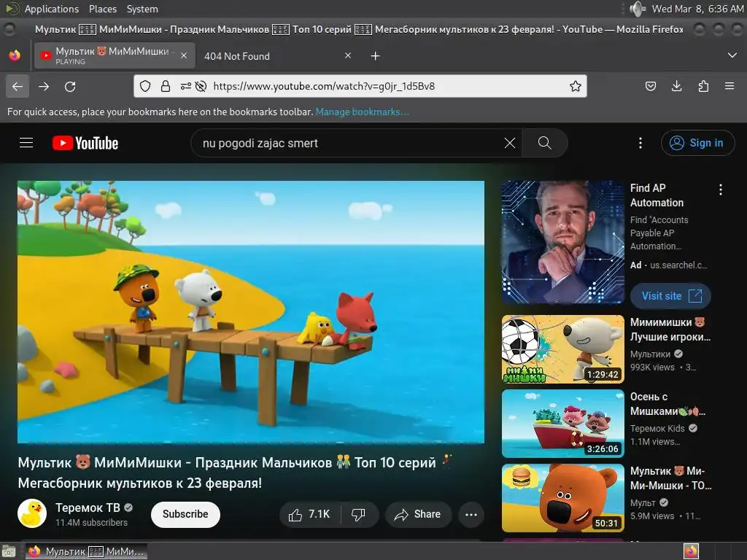The height and width of the screenshot is (560, 747).
Task: Go back with the browser back arrow
Action: (18, 86)
